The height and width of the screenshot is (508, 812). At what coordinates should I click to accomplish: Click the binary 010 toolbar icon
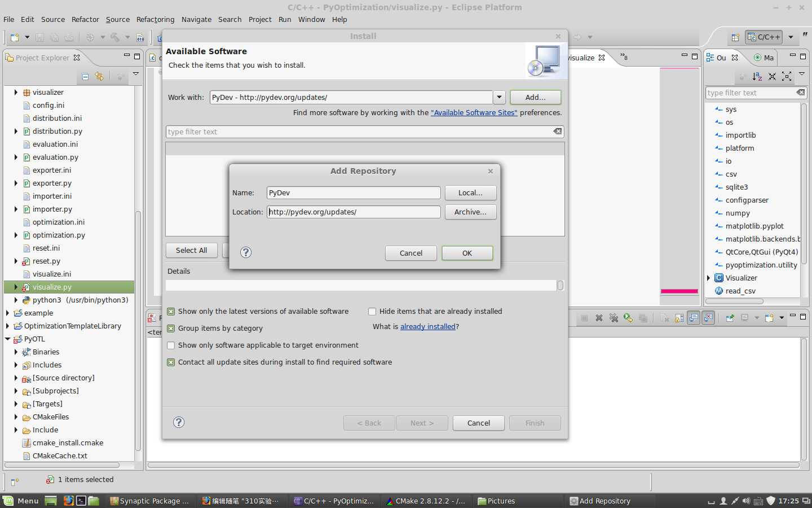click(140, 37)
